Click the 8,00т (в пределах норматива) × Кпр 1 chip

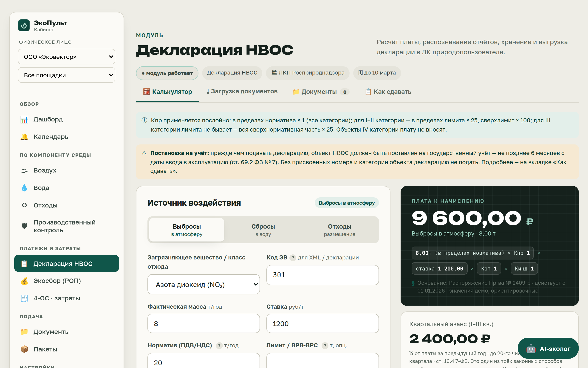[x=473, y=253]
